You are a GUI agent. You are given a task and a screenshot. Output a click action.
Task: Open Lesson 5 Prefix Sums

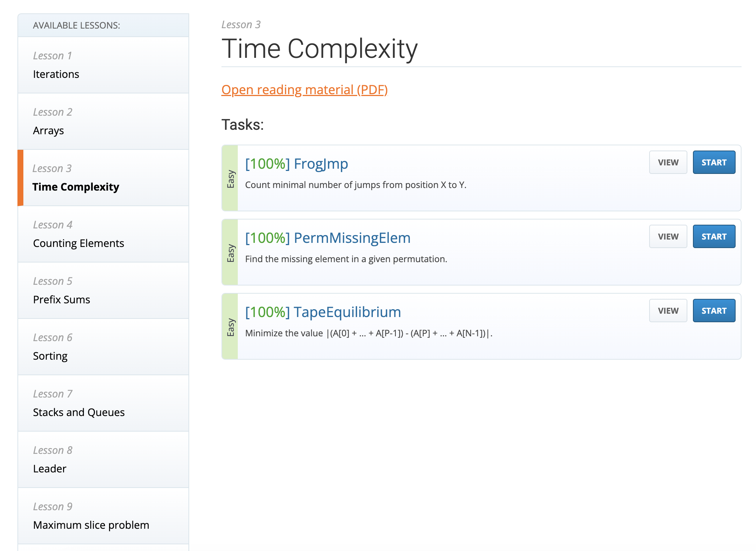pyautogui.click(x=62, y=299)
